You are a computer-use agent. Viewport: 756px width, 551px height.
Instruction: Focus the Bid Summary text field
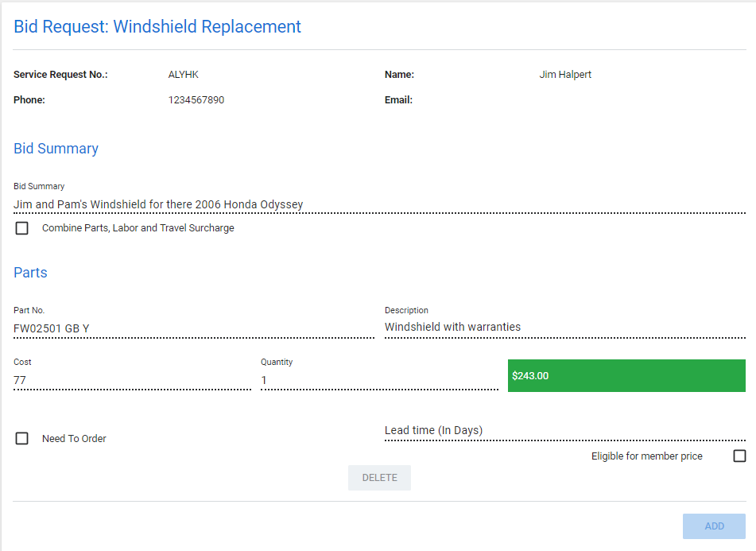379,204
